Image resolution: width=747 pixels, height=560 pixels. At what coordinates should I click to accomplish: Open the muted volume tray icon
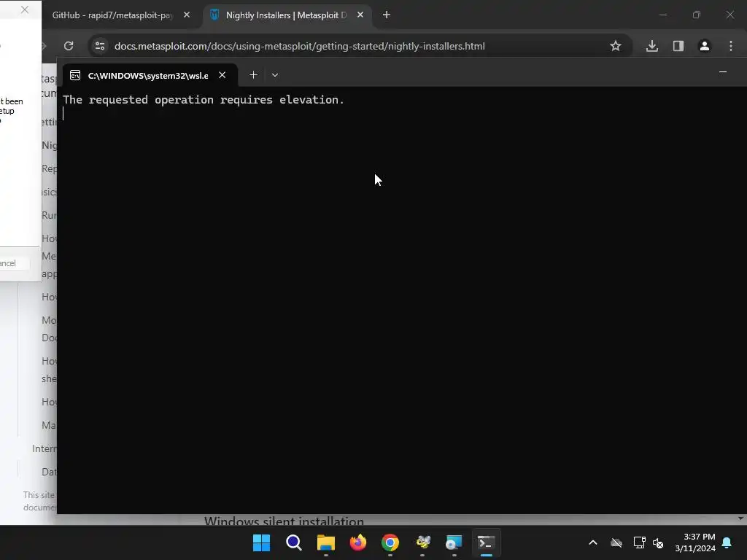pyautogui.click(x=658, y=542)
